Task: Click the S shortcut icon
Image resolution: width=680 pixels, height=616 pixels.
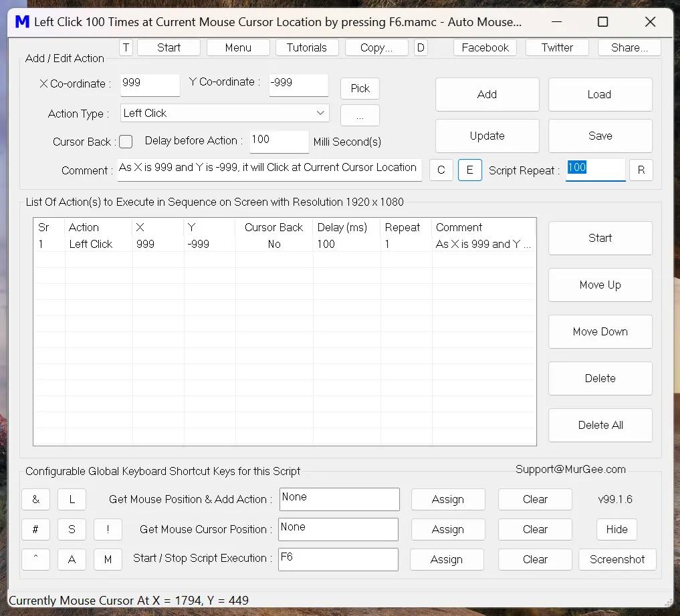Action: [72, 529]
